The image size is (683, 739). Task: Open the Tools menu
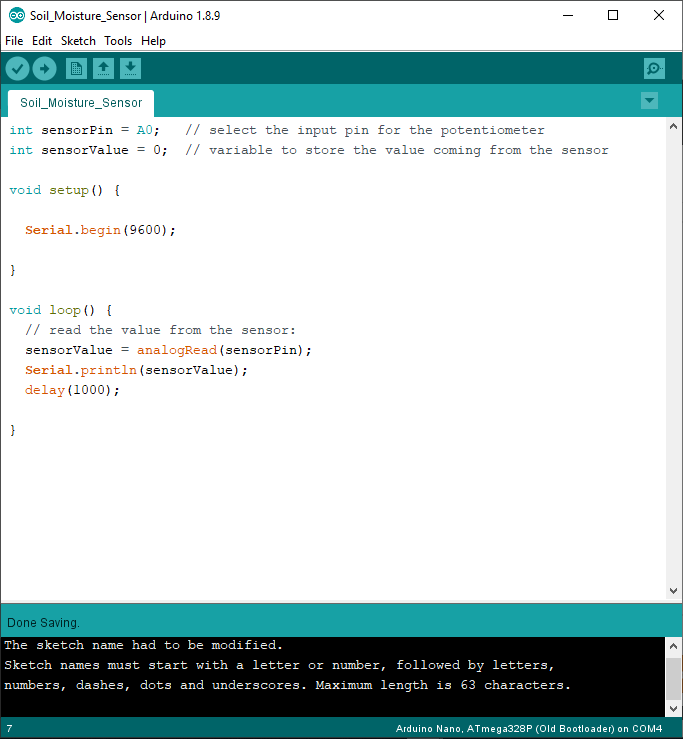coord(118,41)
